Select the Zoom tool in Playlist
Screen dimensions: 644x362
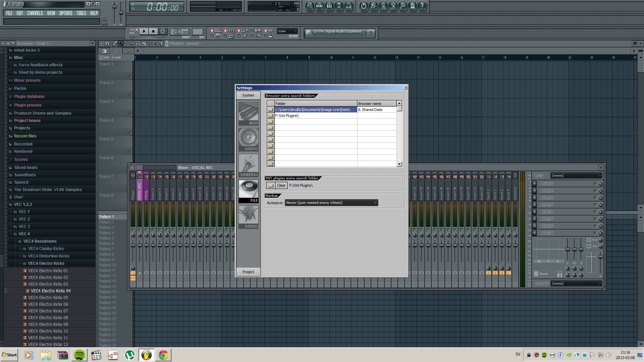pos(155,43)
